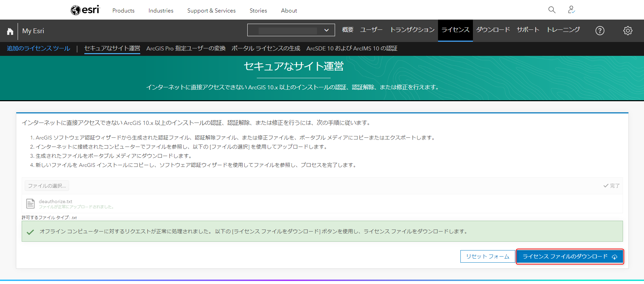The width and height of the screenshot is (644, 284).
Task: Click the deauthorize.txt file name
Action: [x=56, y=201]
